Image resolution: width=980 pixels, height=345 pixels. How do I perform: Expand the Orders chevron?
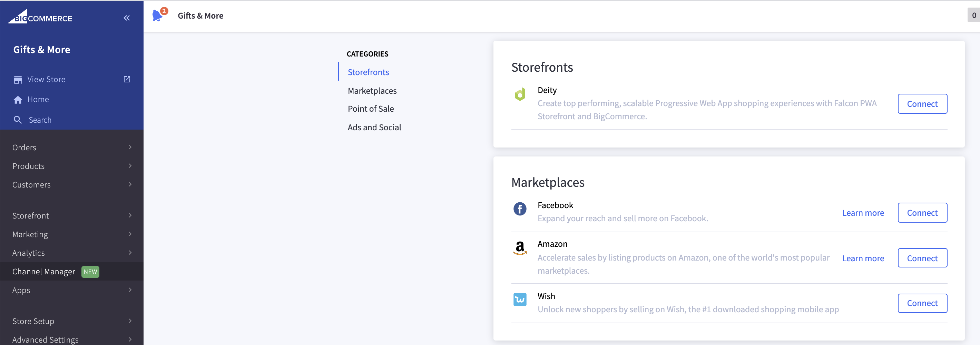(x=130, y=147)
